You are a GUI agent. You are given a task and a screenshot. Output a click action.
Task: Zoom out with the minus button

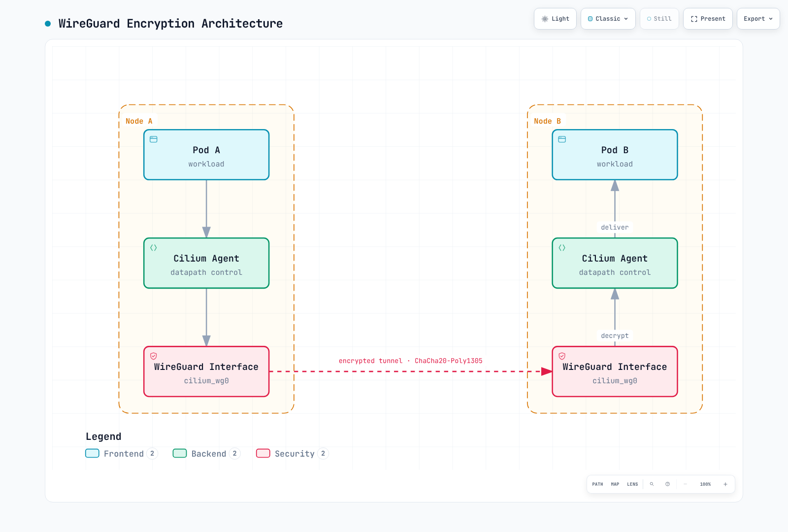click(685, 484)
